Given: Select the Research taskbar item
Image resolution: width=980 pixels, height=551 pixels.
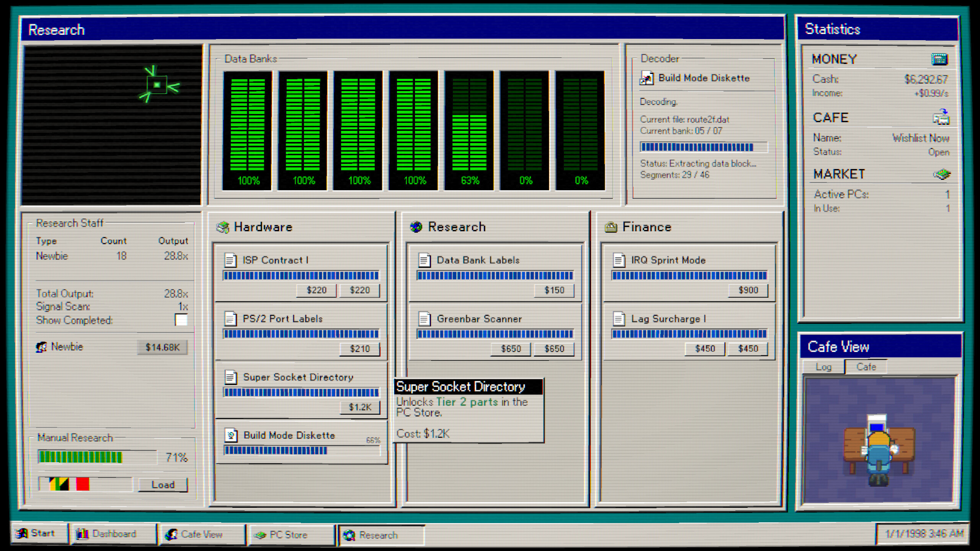Looking at the screenshot, I should (x=382, y=535).
